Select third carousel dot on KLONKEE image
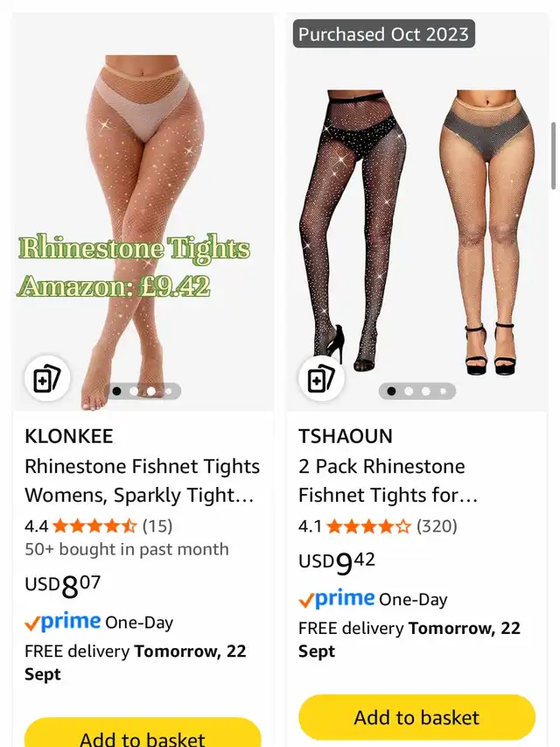The image size is (560, 747). 151,391
